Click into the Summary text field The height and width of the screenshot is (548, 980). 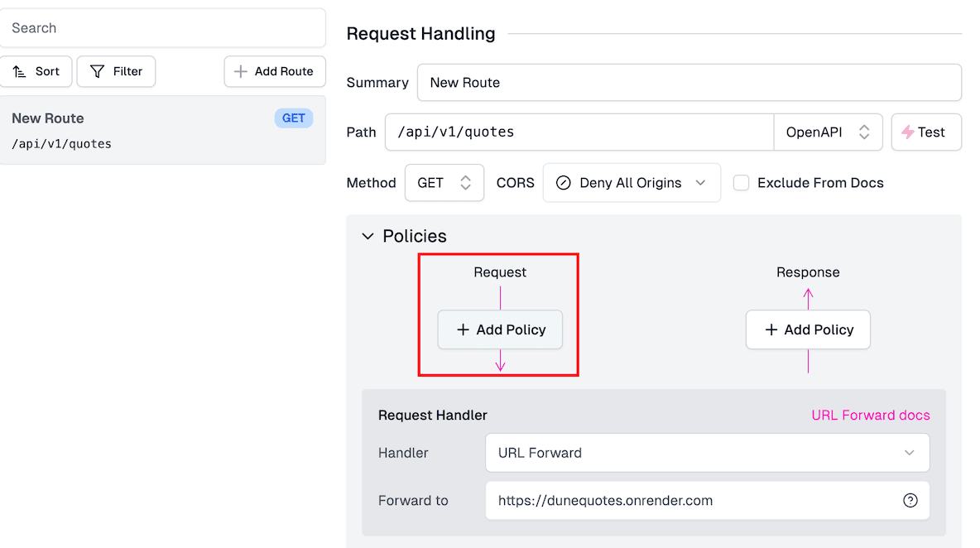[689, 83]
